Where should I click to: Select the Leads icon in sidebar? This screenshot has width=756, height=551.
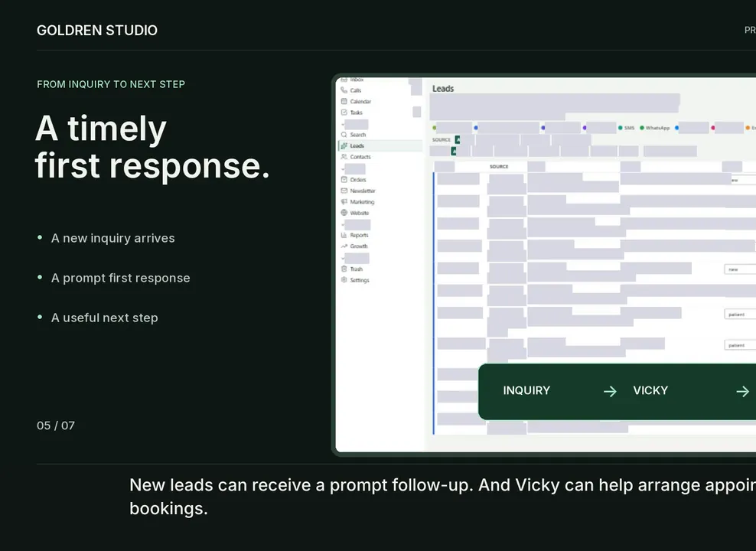344,145
